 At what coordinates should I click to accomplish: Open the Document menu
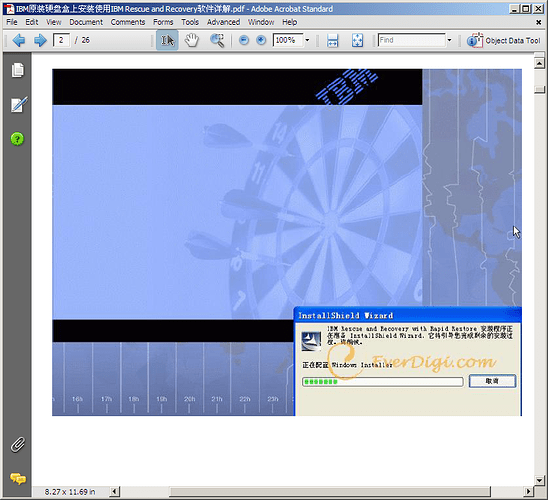tap(86, 22)
